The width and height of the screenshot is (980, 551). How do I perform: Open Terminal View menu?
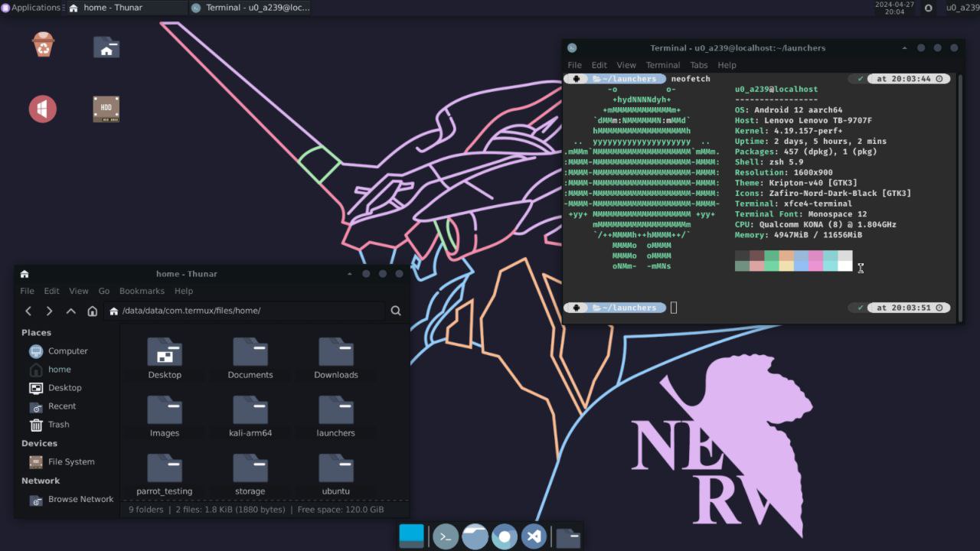click(x=626, y=65)
